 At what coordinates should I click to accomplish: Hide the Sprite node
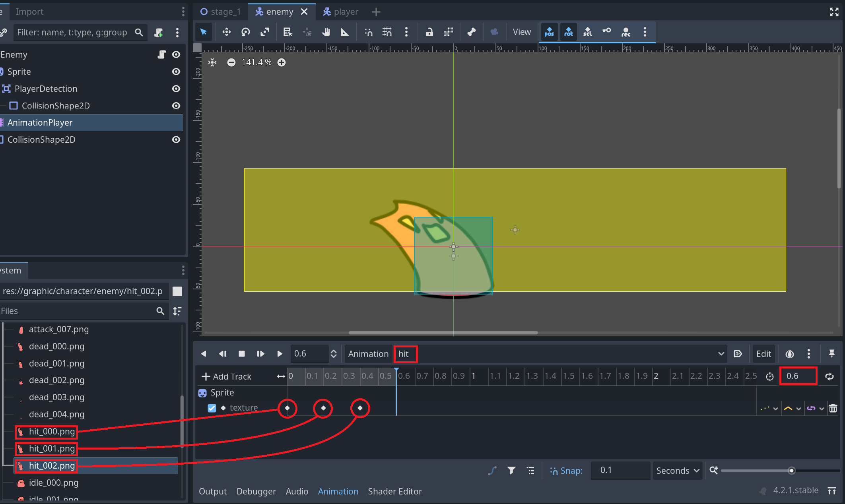click(x=176, y=72)
